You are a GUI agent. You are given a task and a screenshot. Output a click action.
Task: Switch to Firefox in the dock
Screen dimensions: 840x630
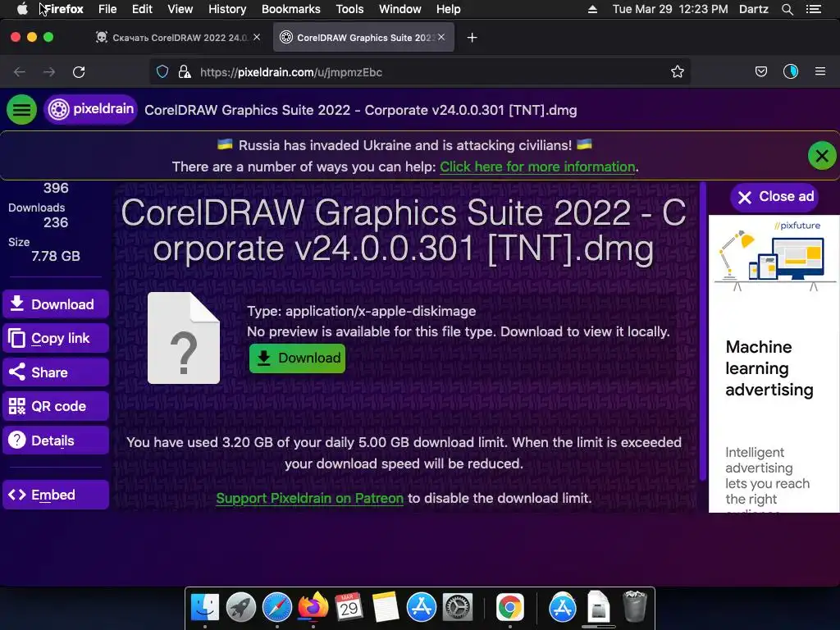313,608
